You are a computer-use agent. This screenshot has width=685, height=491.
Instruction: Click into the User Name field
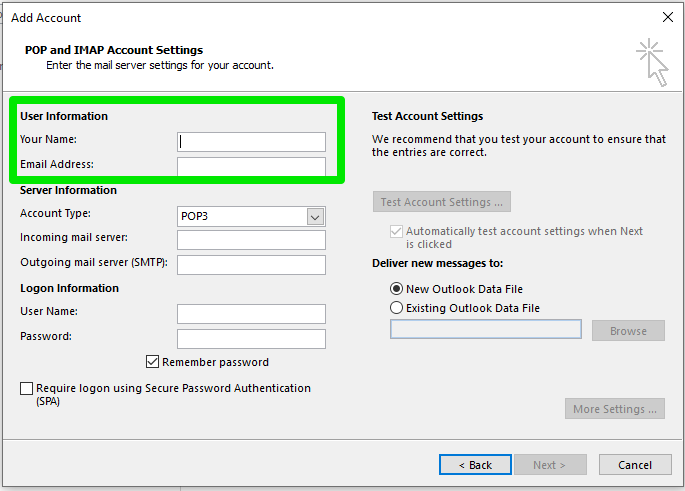pyautogui.click(x=251, y=314)
